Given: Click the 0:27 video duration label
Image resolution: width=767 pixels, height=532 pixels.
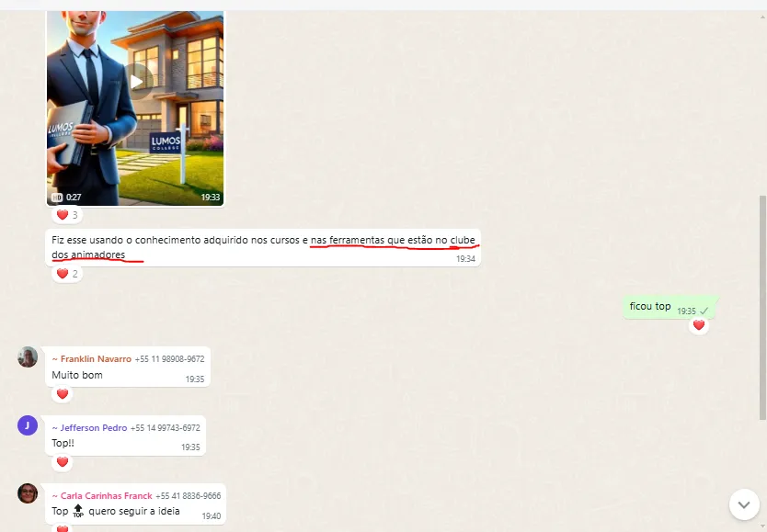Looking at the screenshot, I should [x=74, y=198].
